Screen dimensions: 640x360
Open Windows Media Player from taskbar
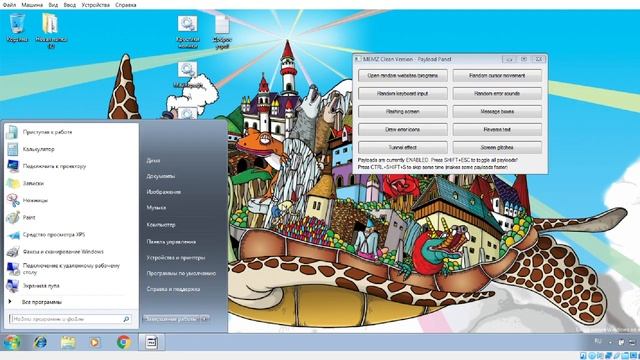[x=95, y=342]
